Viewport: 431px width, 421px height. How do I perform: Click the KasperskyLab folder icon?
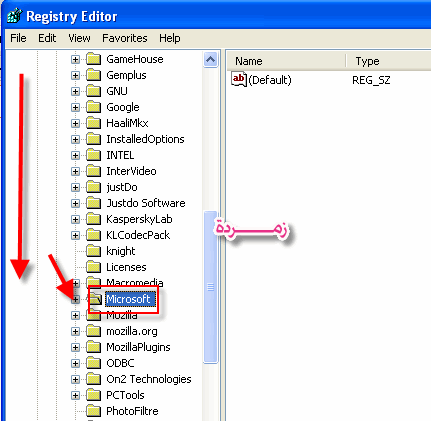point(93,219)
